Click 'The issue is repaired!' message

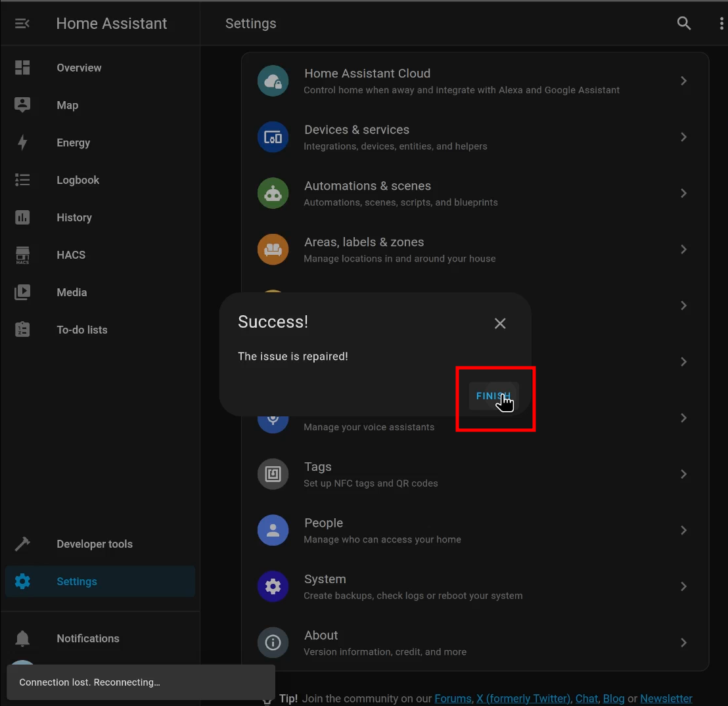(x=293, y=356)
